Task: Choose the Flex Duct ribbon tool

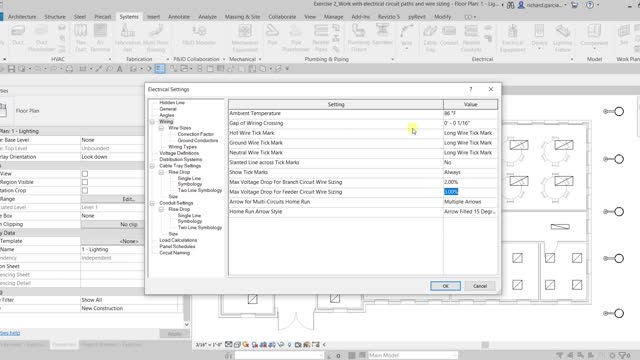Action: point(80,38)
